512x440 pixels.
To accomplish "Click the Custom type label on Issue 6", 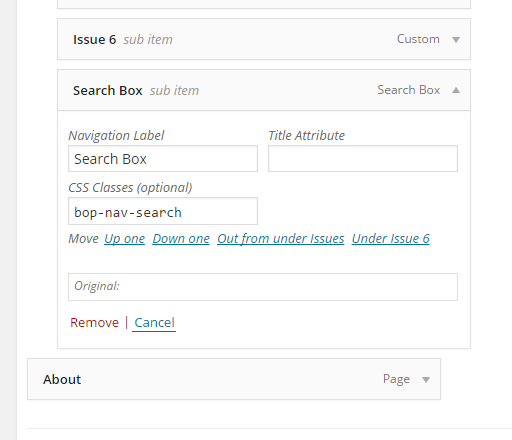I will (x=418, y=39).
